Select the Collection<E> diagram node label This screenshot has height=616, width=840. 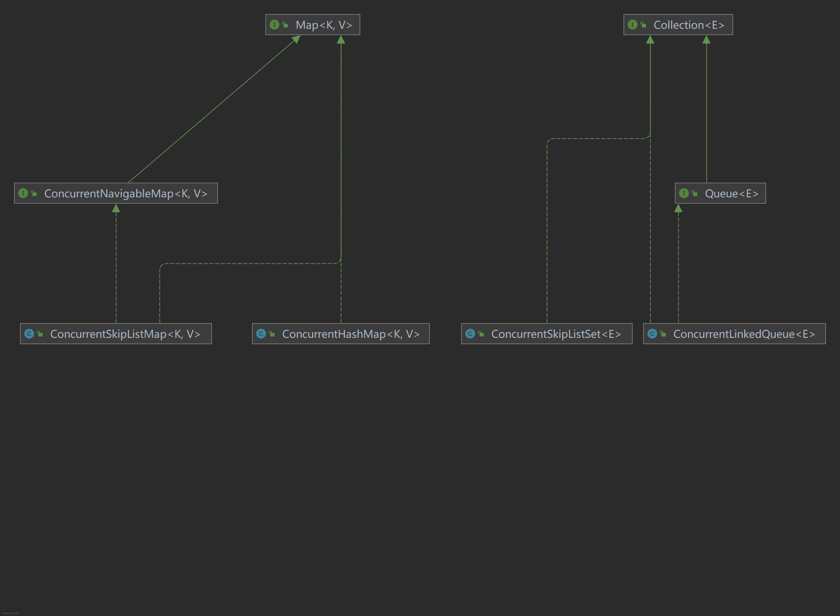point(689,25)
